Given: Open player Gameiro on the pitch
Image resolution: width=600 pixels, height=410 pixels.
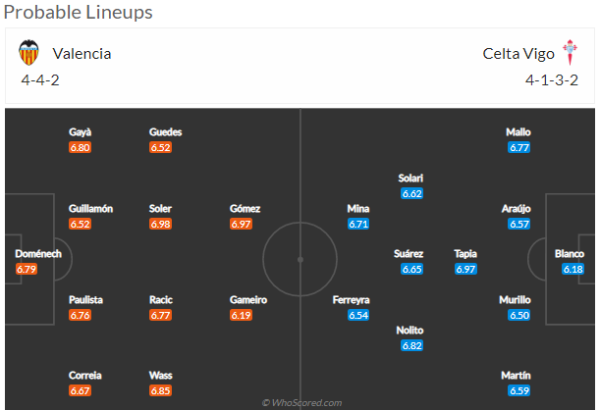Looking at the screenshot, I should pyautogui.click(x=248, y=300).
